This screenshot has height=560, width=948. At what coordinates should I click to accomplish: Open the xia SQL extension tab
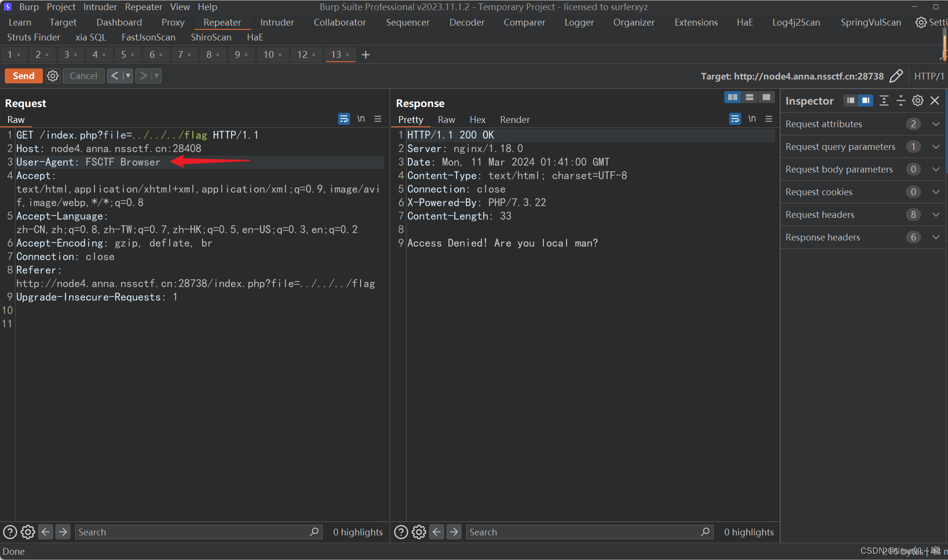click(x=91, y=37)
